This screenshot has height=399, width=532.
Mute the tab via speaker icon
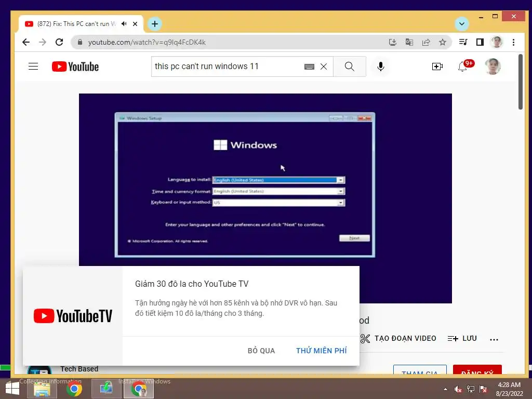click(x=124, y=24)
